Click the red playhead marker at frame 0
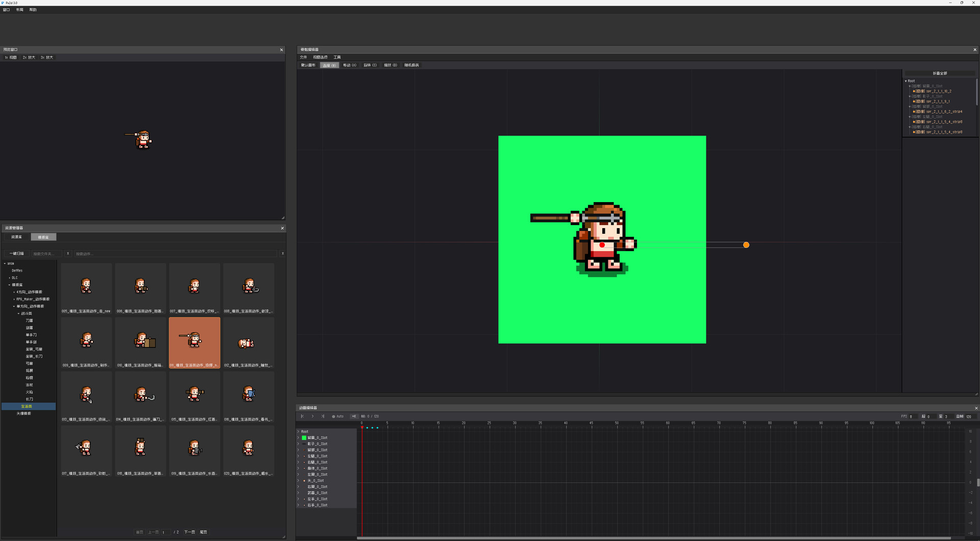980x541 pixels. coord(362,427)
